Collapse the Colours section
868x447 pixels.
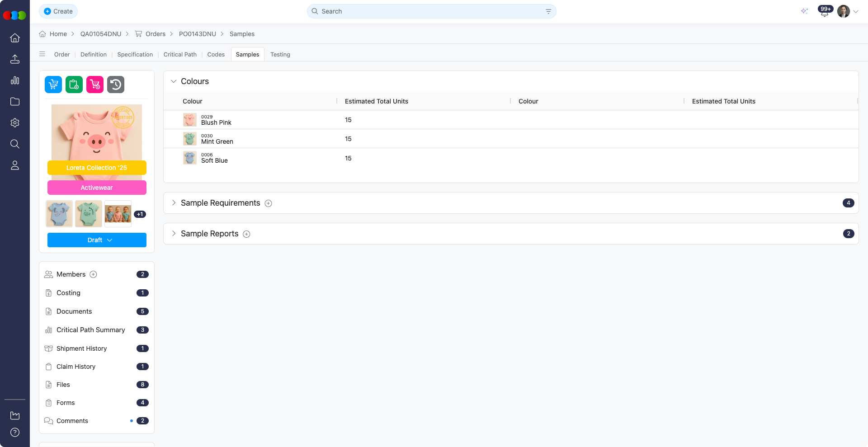(174, 81)
